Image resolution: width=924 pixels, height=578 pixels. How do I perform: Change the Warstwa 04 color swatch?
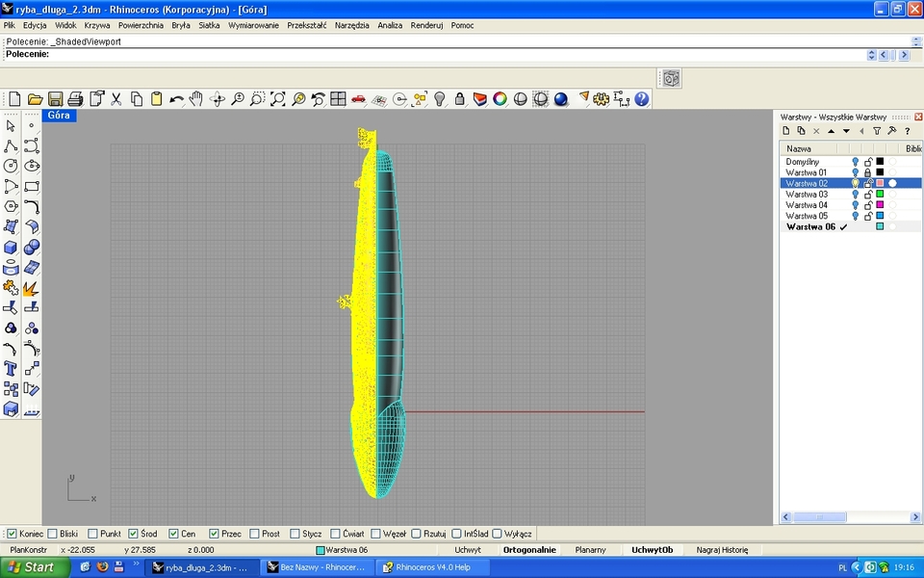coord(879,204)
